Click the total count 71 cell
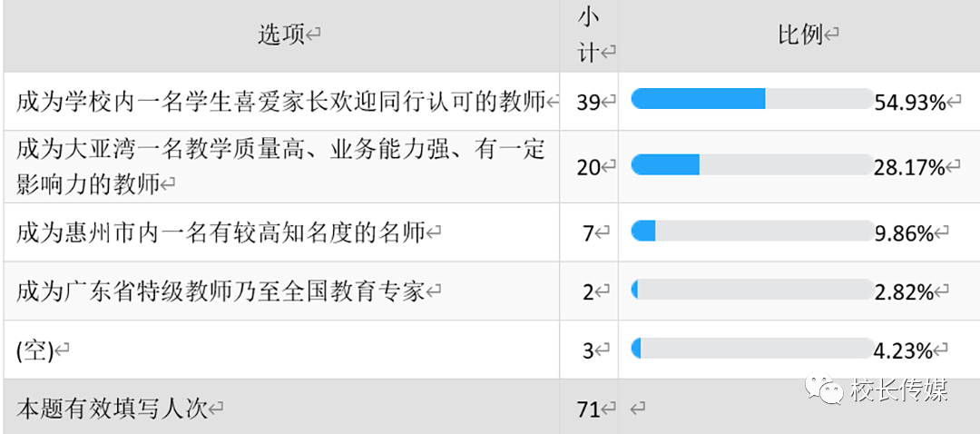Screen dimensions: 980x434 click(589, 409)
